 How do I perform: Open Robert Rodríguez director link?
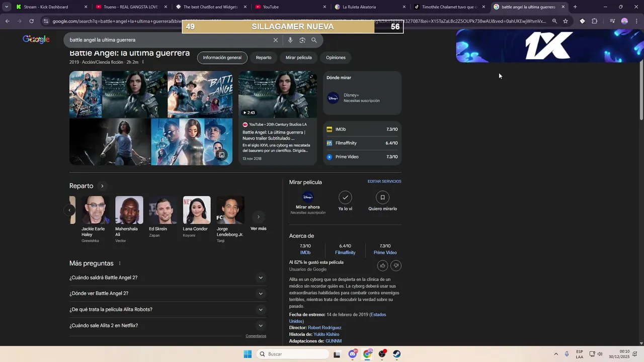click(x=325, y=328)
